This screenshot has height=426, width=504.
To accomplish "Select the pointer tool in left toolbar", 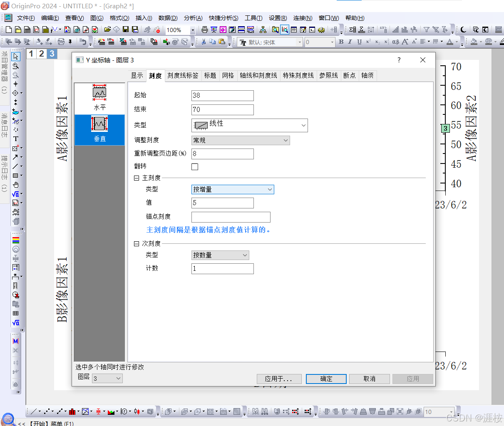I will [x=15, y=57].
